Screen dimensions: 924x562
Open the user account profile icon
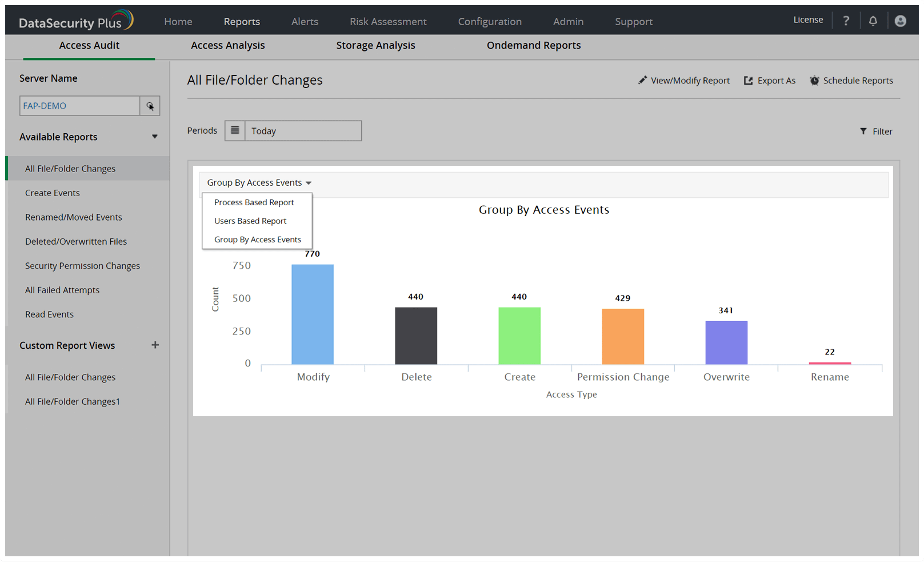(x=901, y=21)
